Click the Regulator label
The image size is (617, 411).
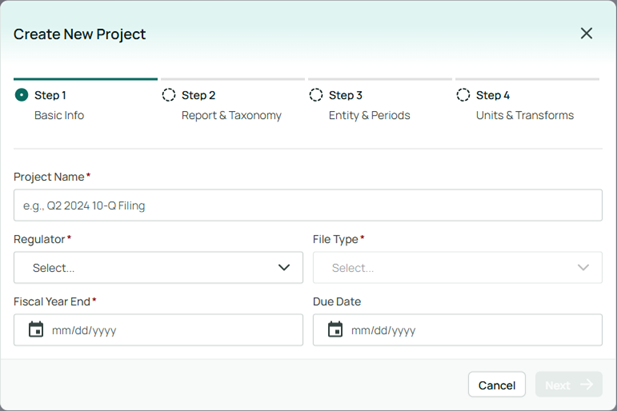tap(39, 239)
